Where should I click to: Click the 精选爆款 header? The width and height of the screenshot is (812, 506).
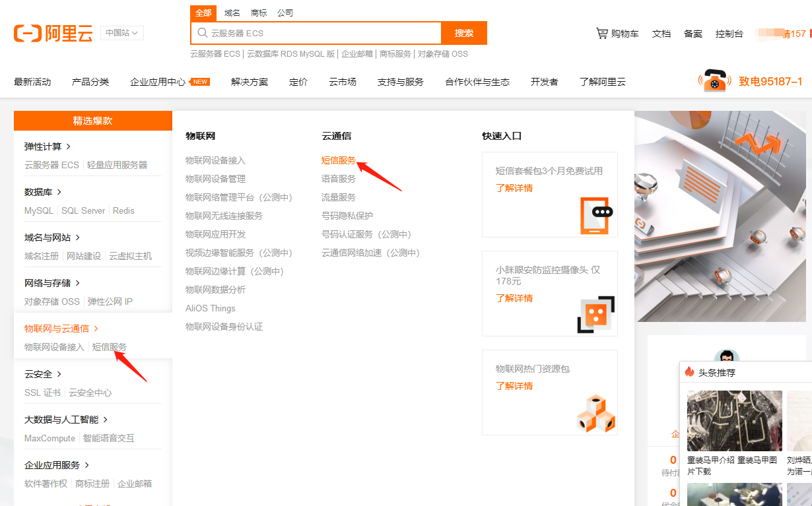point(93,121)
